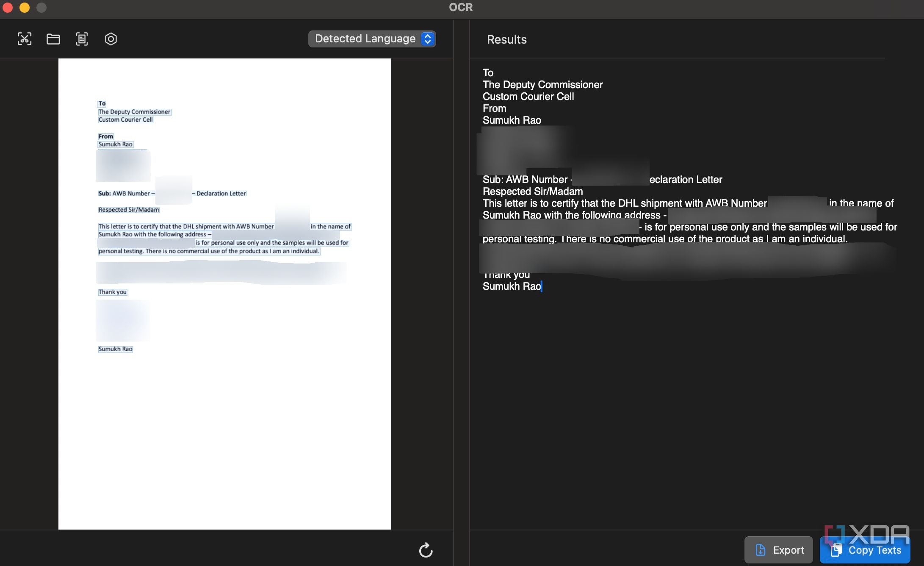Open the settings hexagon icon
The image size is (924, 566).
[111, 39]
